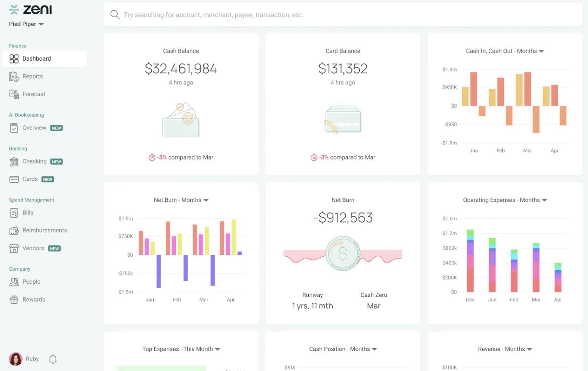Image resolution: width=588 pixels, height=371 pixels.
Task: Select the Vendors storefront icon
Action: click(x=14, y=248)
